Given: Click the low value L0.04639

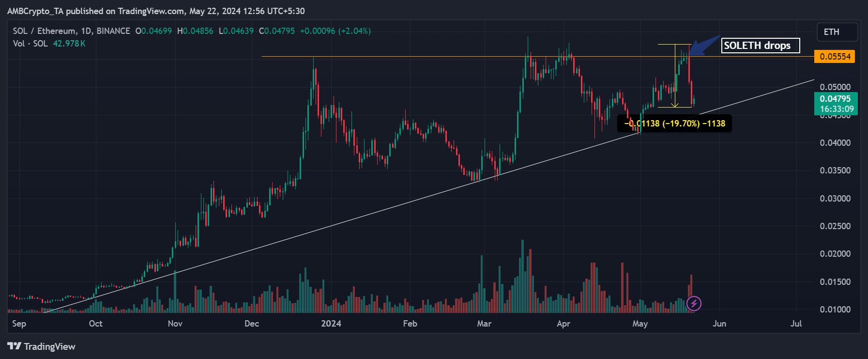Looking at the screenshot, I should click(x=236, y=31).
